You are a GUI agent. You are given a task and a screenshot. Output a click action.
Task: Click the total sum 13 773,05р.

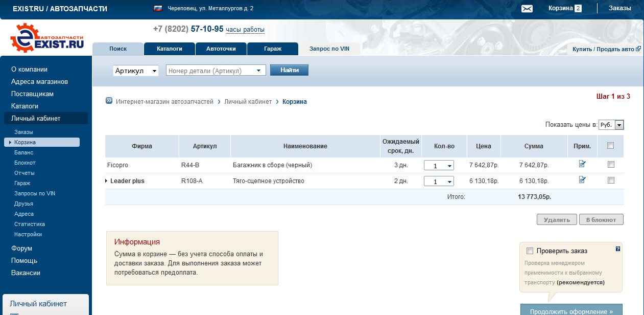(534, 196)
